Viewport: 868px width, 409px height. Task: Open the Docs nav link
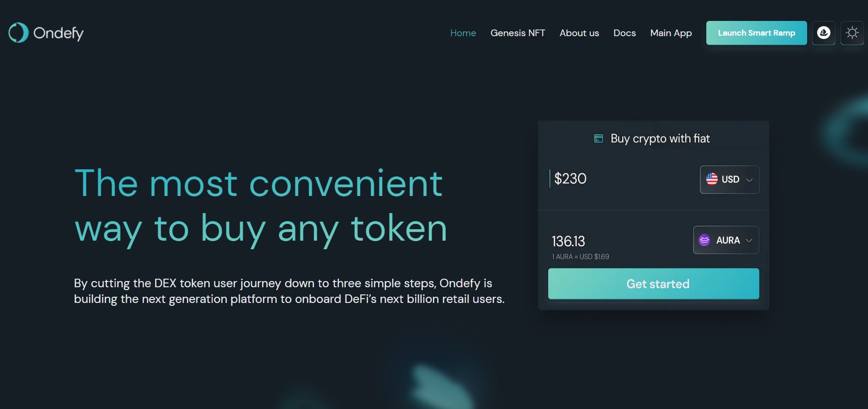coord(624,33)
